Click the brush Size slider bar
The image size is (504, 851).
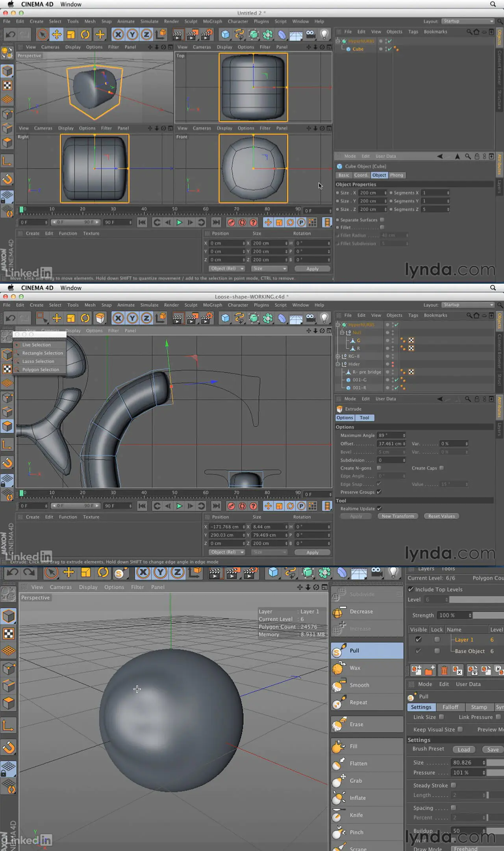click(x=495, y=763)
